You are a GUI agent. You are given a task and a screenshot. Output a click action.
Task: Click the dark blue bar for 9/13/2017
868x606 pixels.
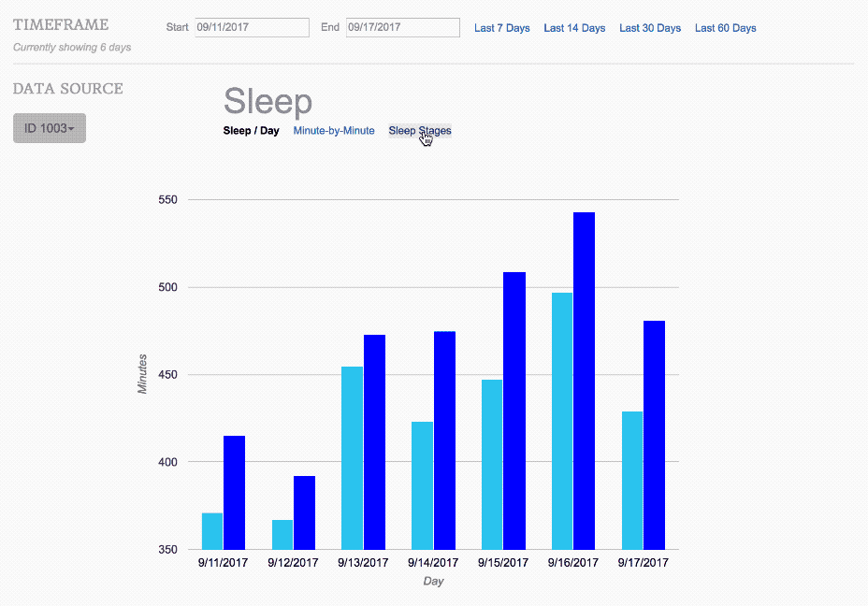click(x=374, y=442)
